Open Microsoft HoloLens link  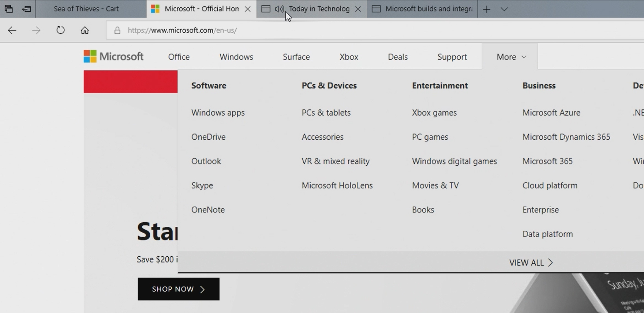[x=337, y=185]
